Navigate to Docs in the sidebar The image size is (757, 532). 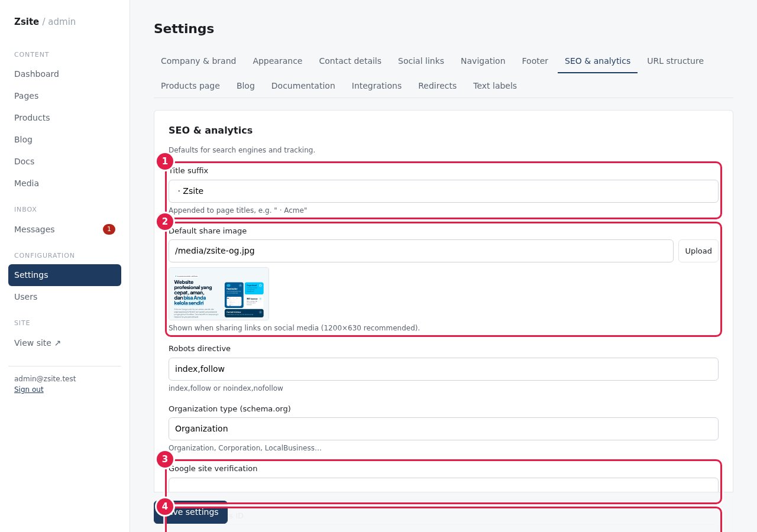(64, 161)
